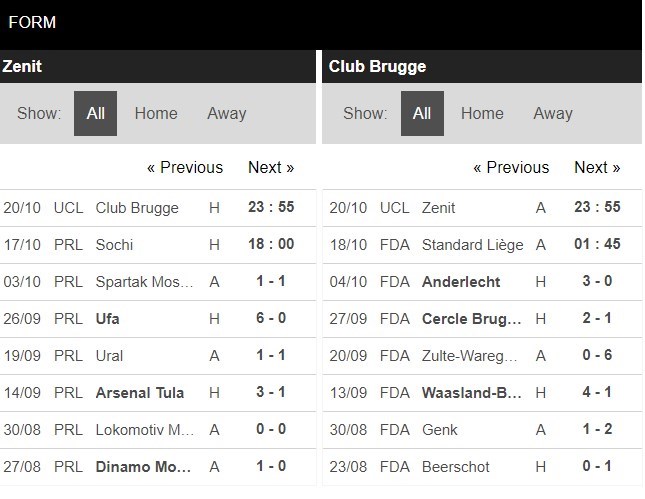This screenshot has height=499, width=645.
Task: Switch Zenit form to Home matches
Action: pyautogui.click(x=156, y=113)
